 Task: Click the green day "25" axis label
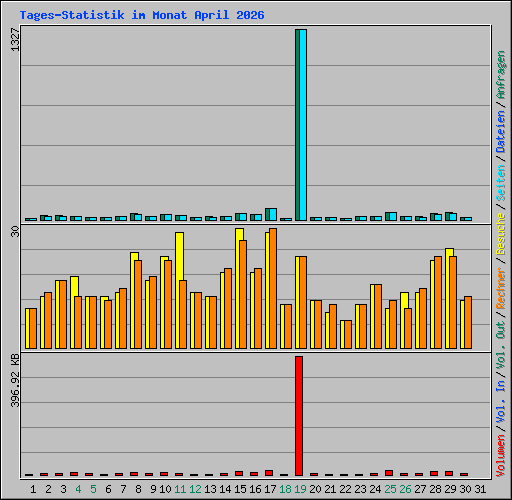[x=390, y=489]
